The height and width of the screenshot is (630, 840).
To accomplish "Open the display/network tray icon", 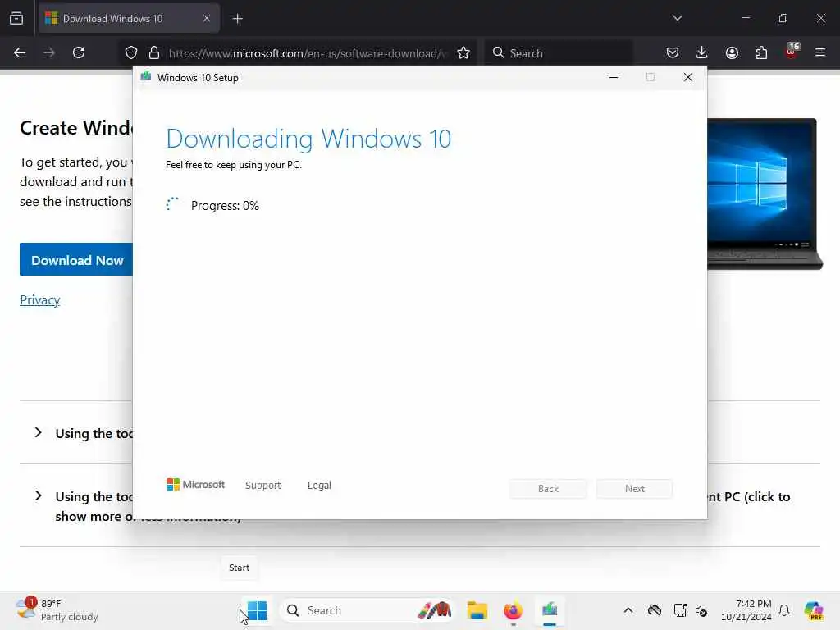I will pyautogui.click(x=680, y=610).
